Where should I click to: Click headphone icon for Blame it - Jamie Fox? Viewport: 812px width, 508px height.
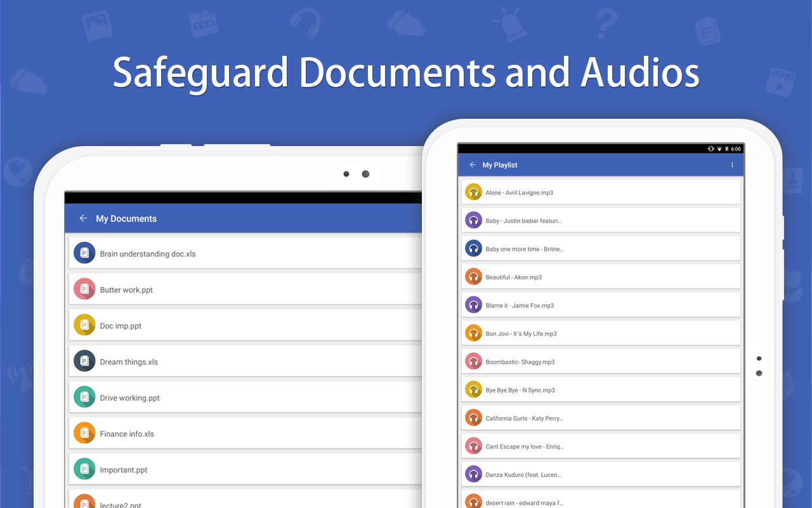pyautogui.click(x=473, y=305)
